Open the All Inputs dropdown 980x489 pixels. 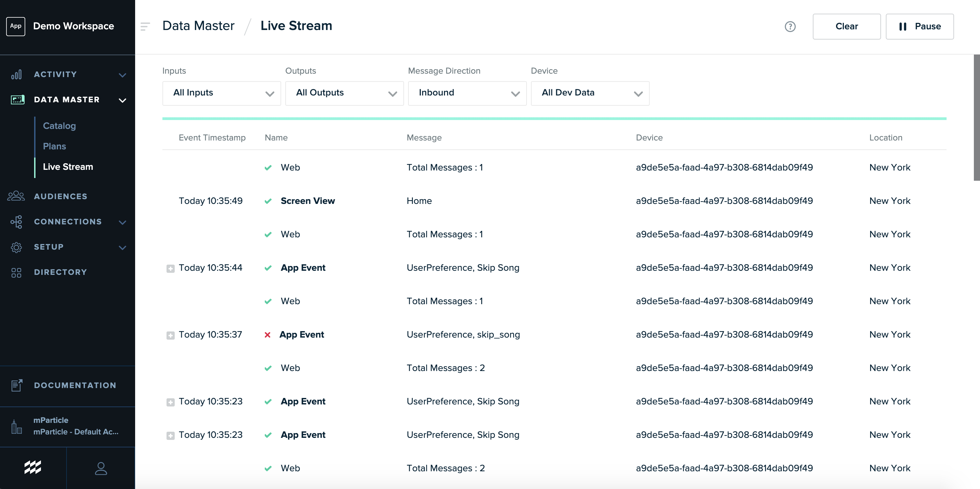[x=221, y=93]
